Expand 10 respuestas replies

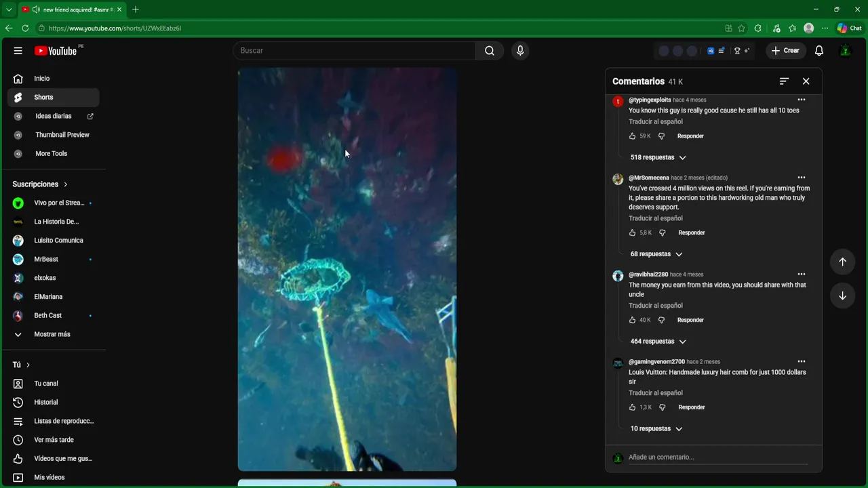656,429
